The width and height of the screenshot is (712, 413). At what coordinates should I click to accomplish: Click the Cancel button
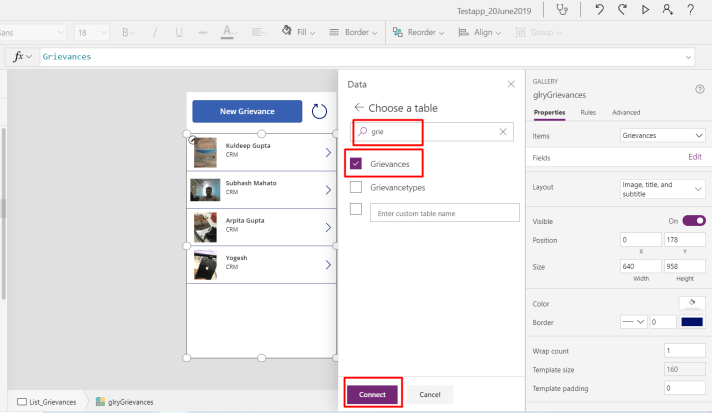[x=429, y=394]
